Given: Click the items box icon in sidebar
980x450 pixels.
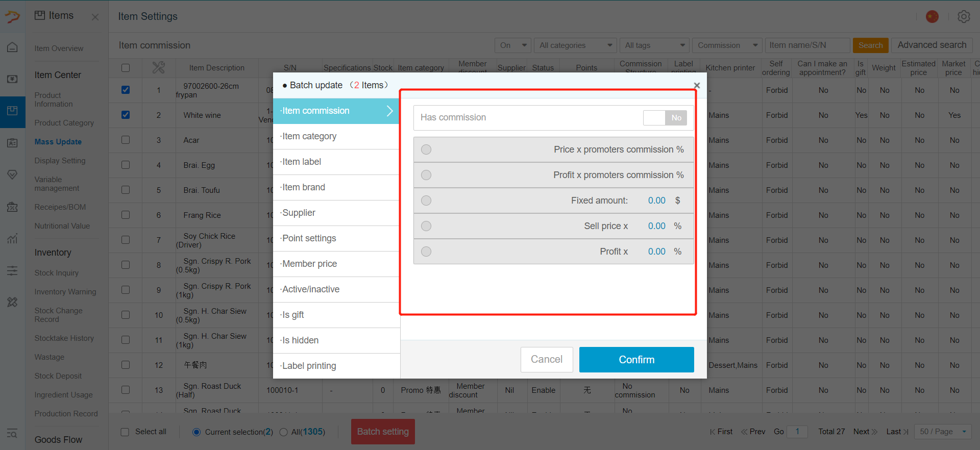Looking at the screenshot, I should [x=12, y=111].
